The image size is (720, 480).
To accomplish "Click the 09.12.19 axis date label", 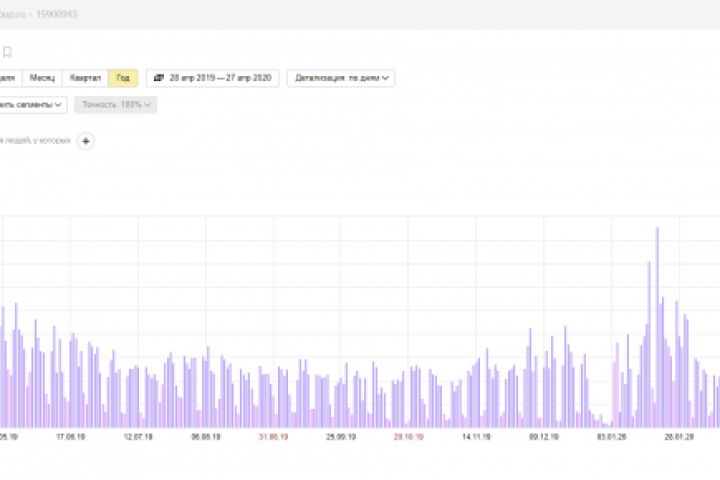I will click(544, 437).
